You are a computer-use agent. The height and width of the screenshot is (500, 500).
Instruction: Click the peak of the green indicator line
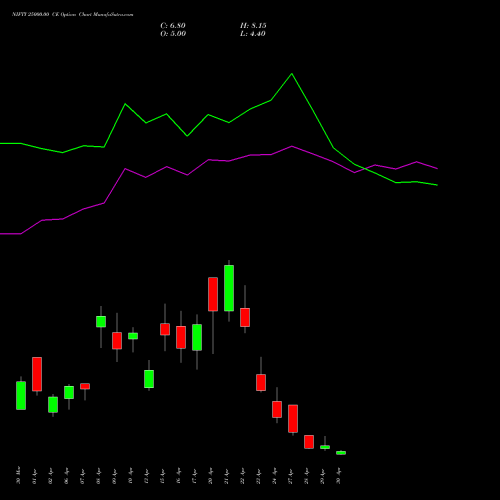292,74
